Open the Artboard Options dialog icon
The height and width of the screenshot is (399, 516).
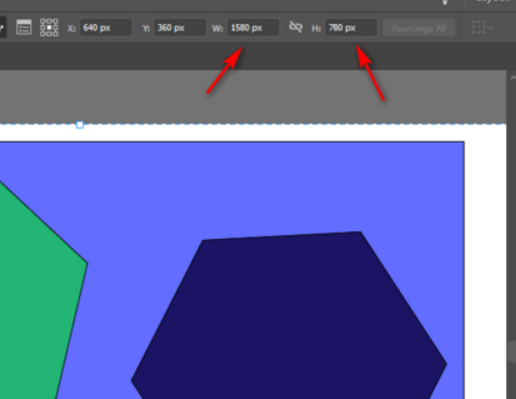(x=24, y=27)
